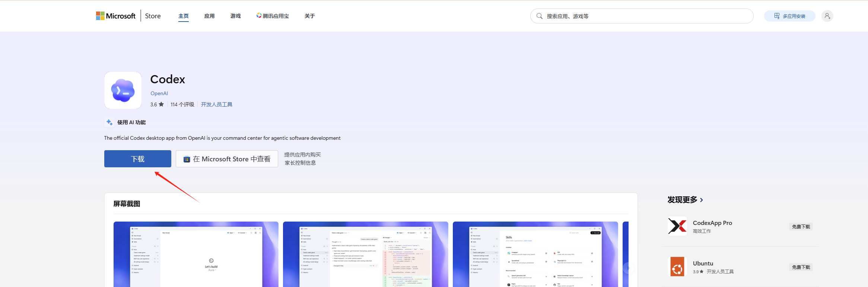
Task: Open the 游戏 menu item
Action: pos(235,16)
